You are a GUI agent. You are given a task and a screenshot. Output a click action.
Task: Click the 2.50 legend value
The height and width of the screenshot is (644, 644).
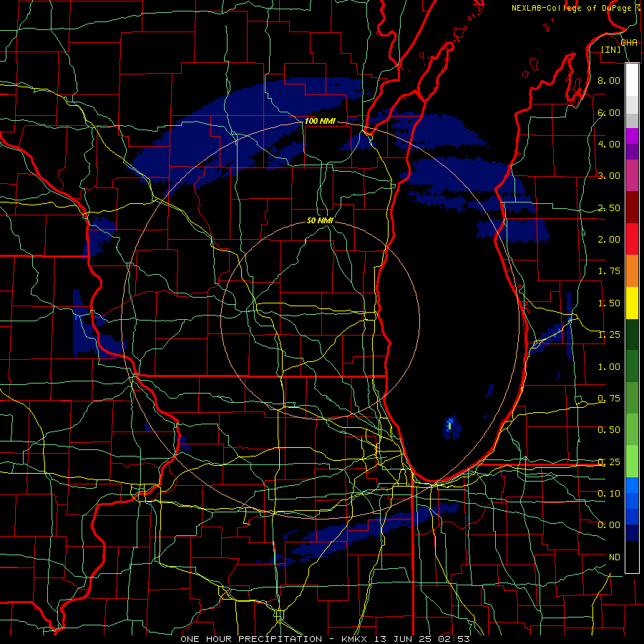609,208
